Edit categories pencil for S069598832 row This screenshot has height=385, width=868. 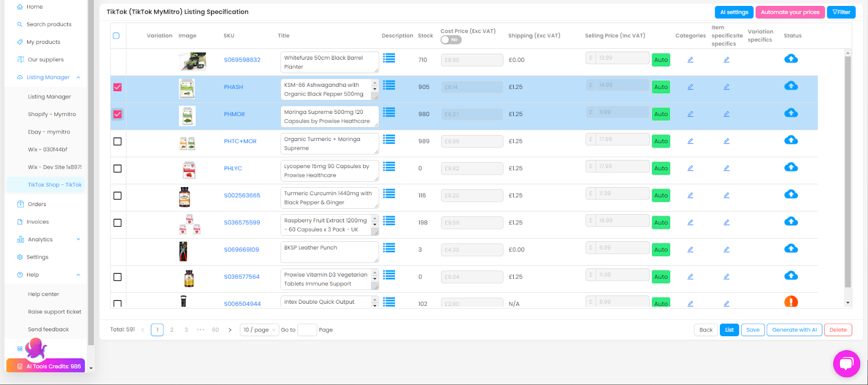click(x=691, y=60)
